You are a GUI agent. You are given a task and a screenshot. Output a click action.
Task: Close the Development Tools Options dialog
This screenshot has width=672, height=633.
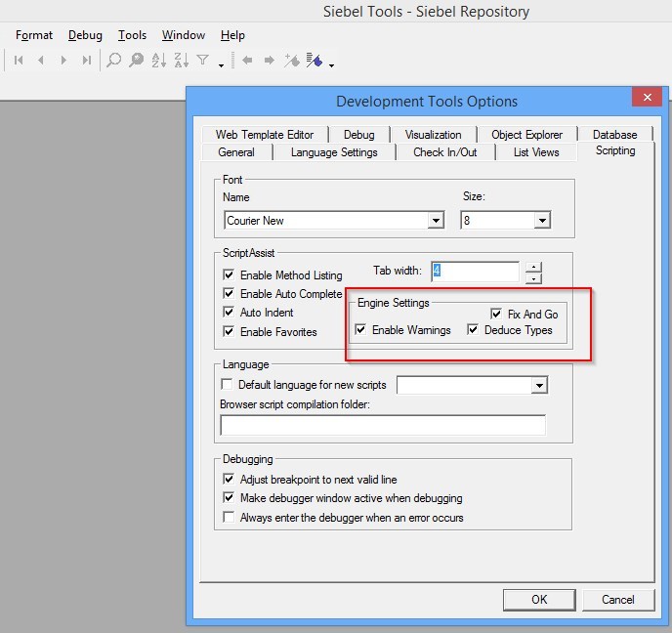point(648,98)
